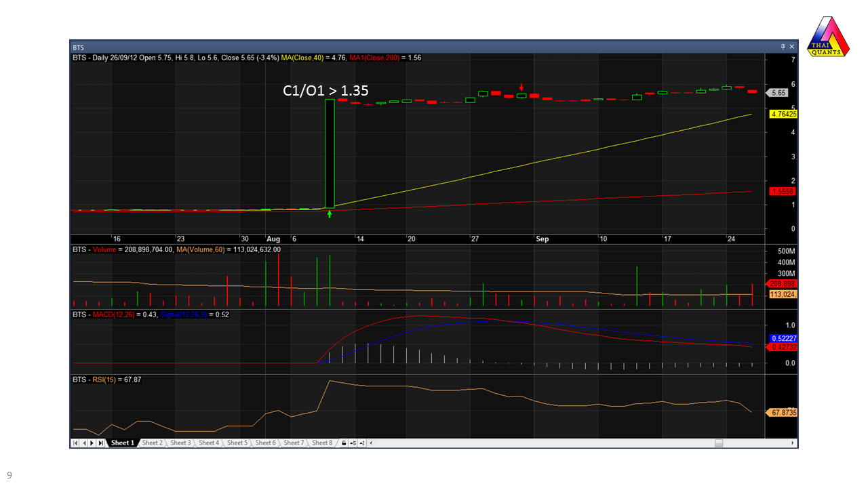Click the horizontal scrollbar at the chart bottom
868x488 pixels.
coord(718,443)
